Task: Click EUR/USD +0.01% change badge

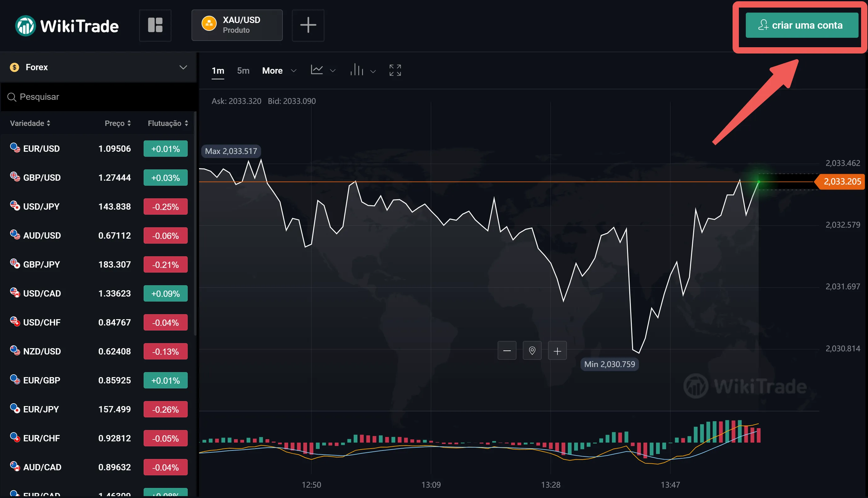Action: pos(166,149)
